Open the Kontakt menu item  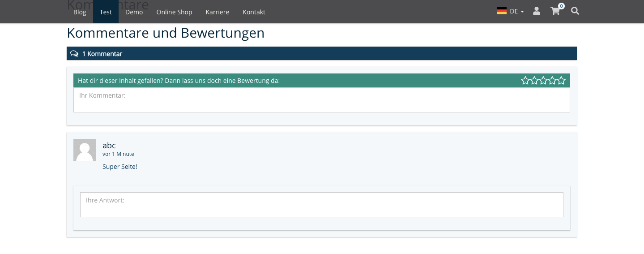click(x=254, y=12)
